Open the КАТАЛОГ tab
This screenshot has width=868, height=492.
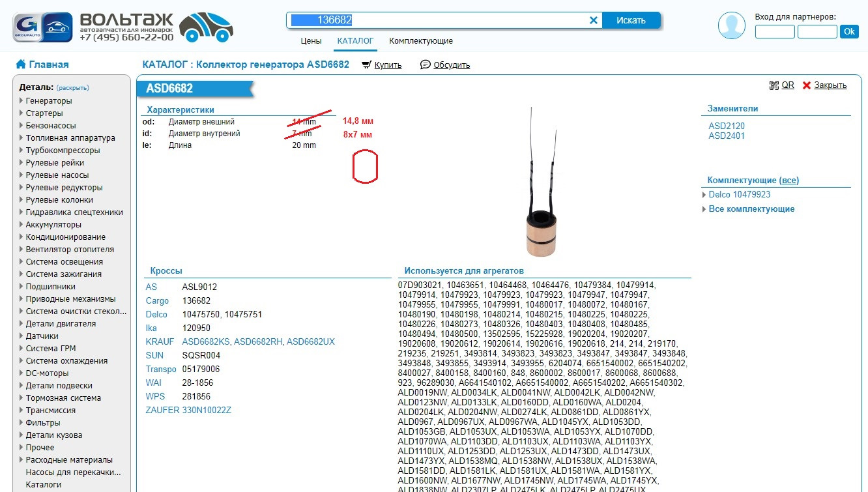click(355, 40)
